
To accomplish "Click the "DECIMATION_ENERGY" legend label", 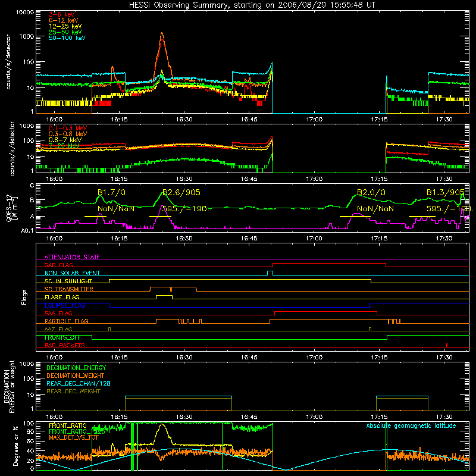I will click(x=76, y=368).
